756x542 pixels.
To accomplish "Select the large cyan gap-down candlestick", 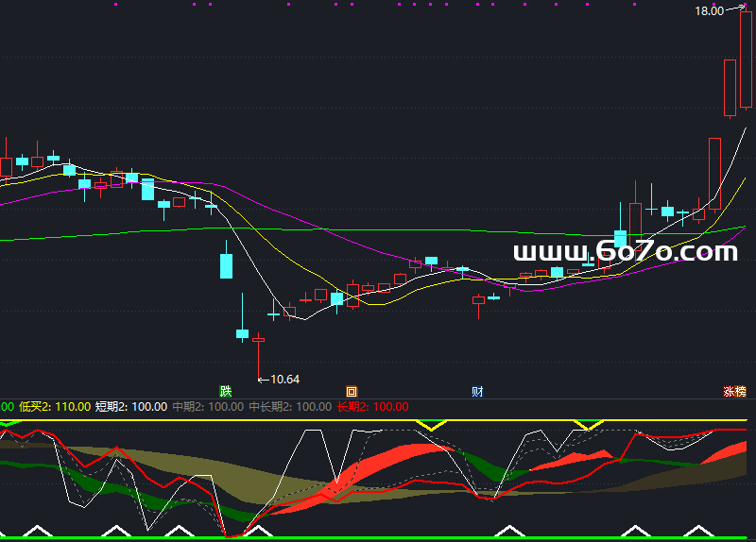I will pyautogui.click(x=226, y=264).
